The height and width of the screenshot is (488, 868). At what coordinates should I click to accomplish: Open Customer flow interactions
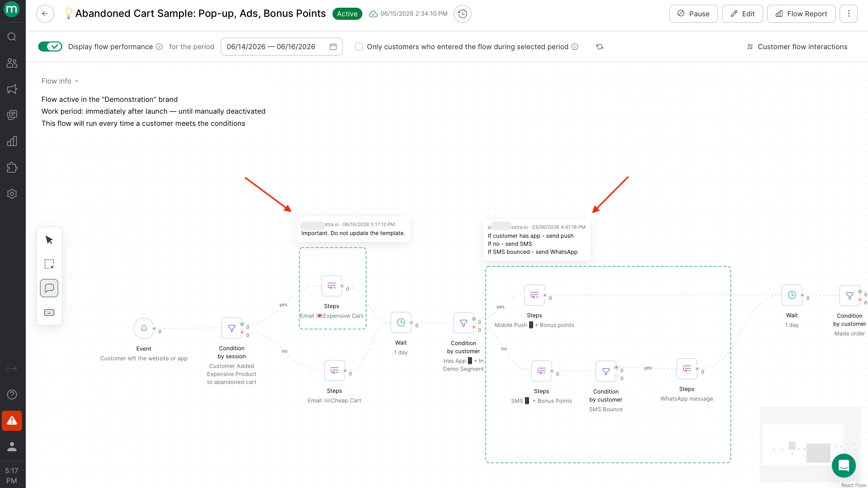[x=797, y=47]
